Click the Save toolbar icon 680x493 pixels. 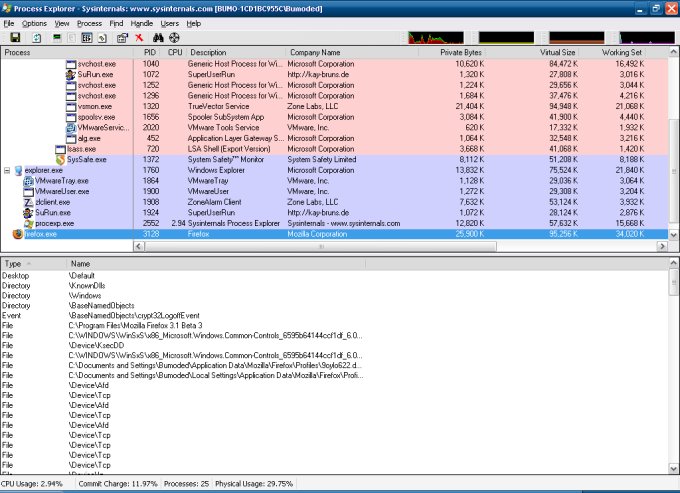[x=15, y=37]
